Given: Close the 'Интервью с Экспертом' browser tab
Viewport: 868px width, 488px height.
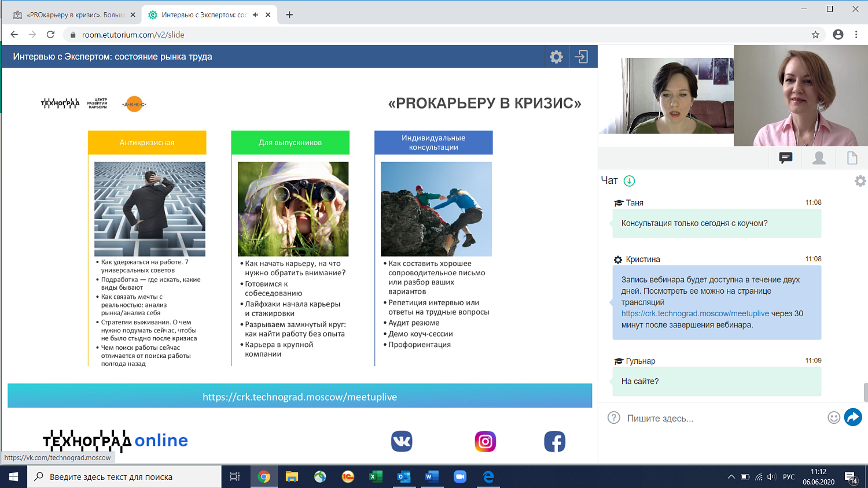Looking at the screenshot, I should 268,15.
